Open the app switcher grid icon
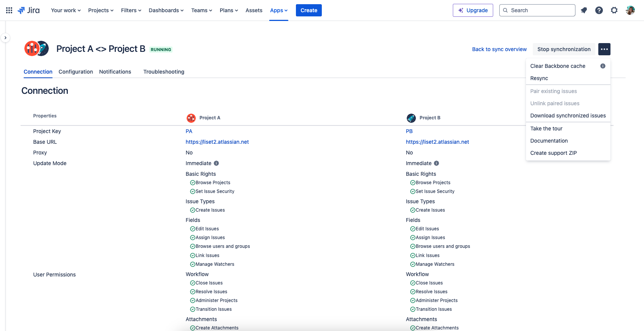This screenshot has width=644, height=331. click(9, 10)
